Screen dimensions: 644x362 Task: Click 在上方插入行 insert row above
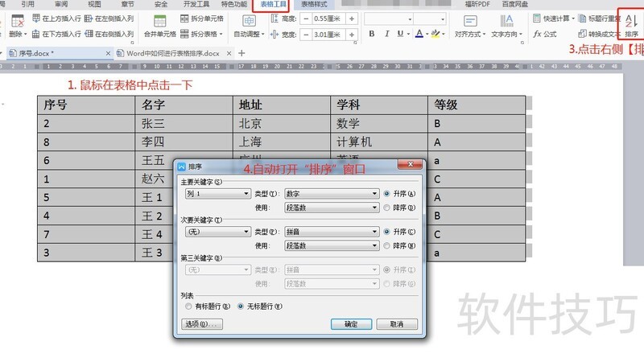pyautogui.click(x=56, y=18)
